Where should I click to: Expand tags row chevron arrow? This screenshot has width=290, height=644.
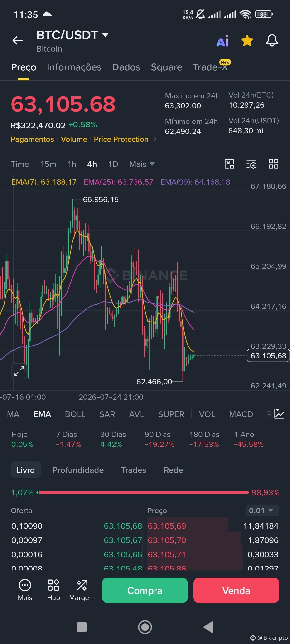click(x=155, y=139)
